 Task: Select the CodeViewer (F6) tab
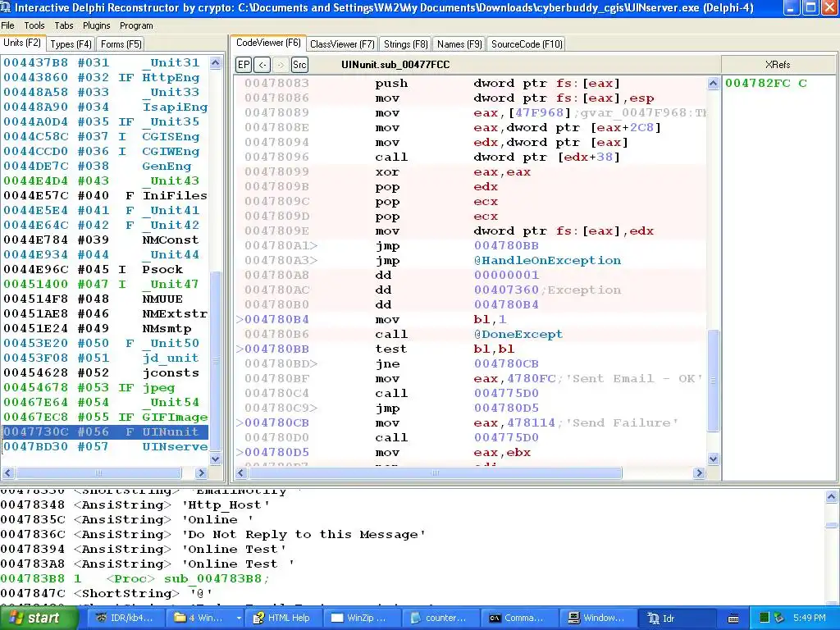(x=268, y=43)
